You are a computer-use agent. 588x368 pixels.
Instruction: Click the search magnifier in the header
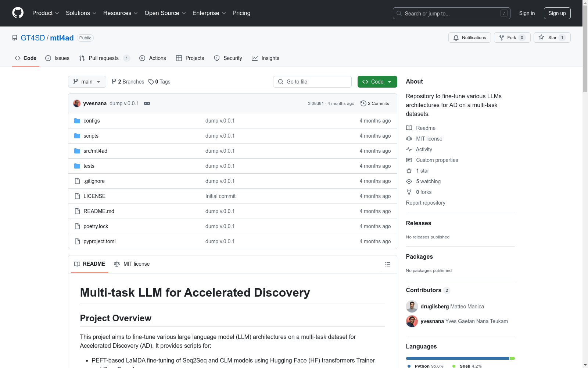click(x=399, y=13)
